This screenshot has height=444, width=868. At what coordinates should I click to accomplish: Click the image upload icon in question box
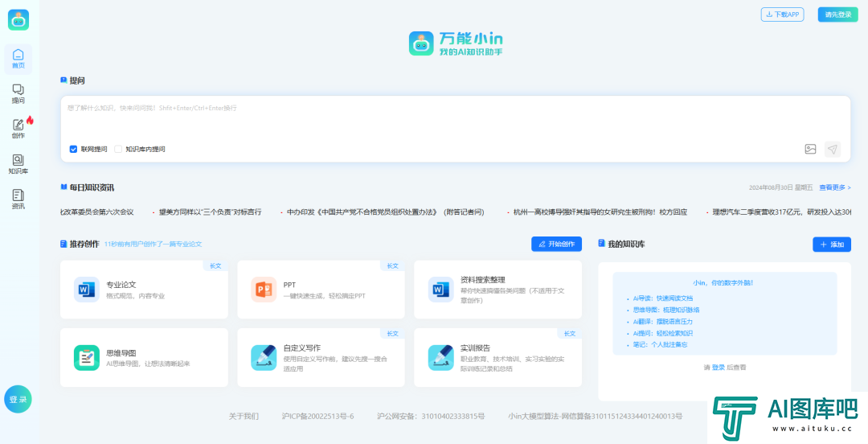coord(810,149)
